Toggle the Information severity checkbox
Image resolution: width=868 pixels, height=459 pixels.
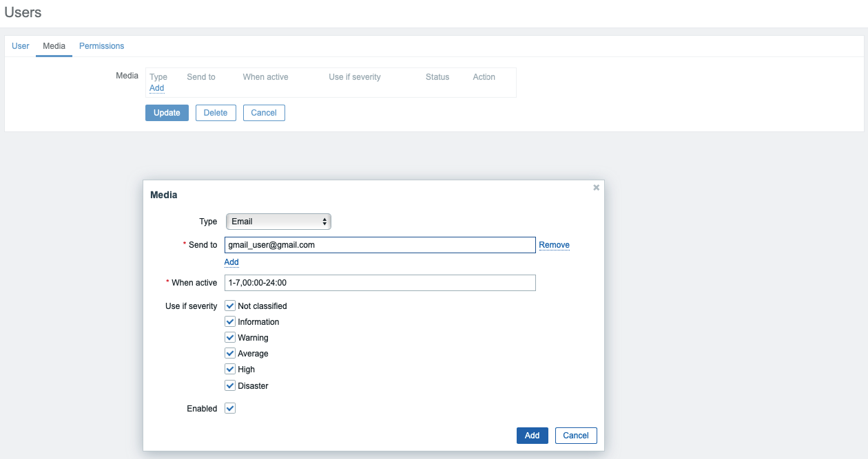[230, 321]
